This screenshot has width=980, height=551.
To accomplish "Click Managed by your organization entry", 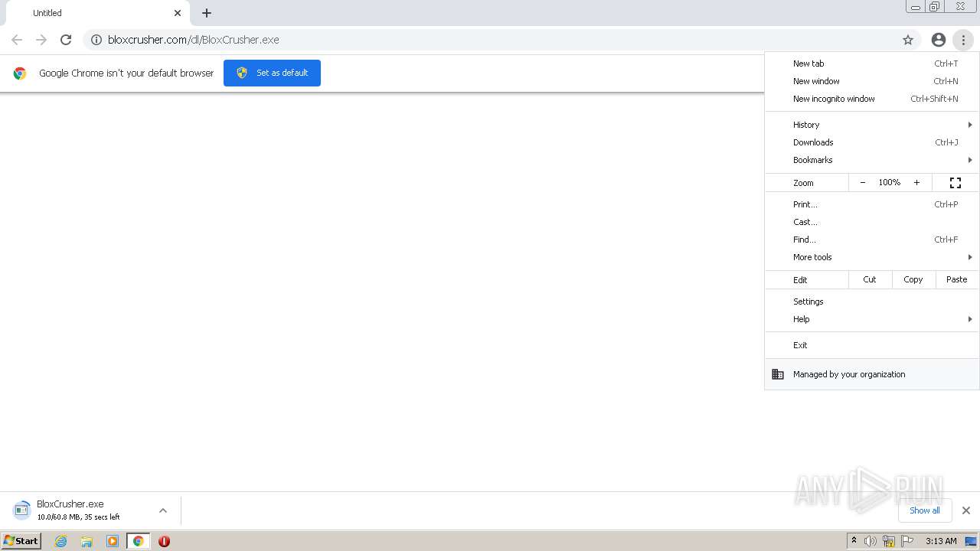I will [x=872, y=374].
